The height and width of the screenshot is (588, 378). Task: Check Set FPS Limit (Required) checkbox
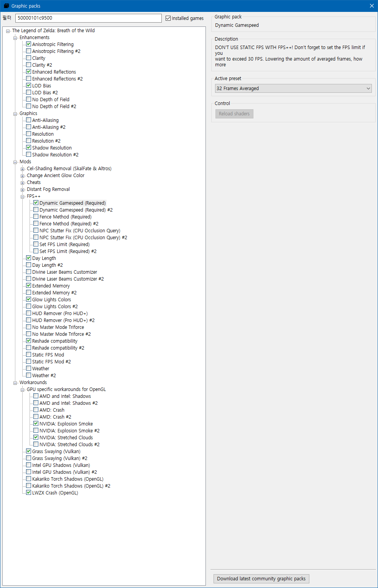pyautogui.click(x=36, y=244)
